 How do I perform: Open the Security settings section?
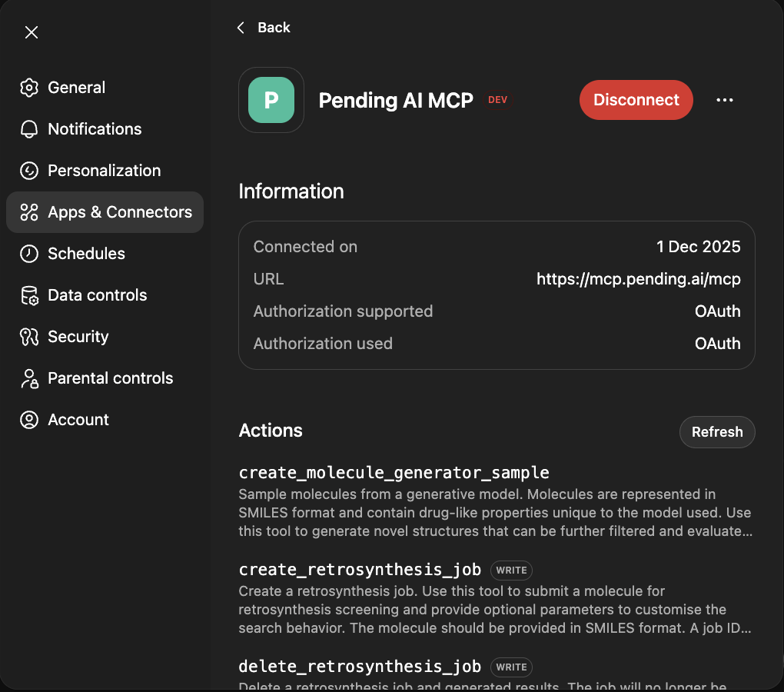coord(78,337)
